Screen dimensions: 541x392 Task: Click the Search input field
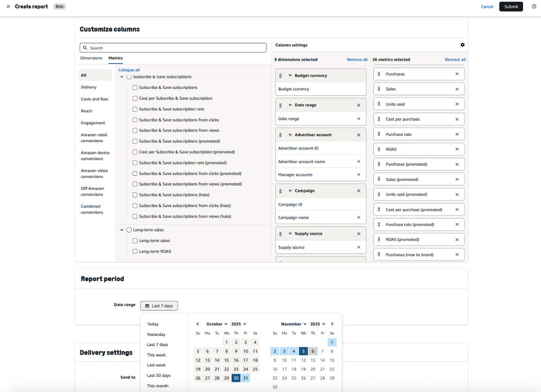[173, 48]
